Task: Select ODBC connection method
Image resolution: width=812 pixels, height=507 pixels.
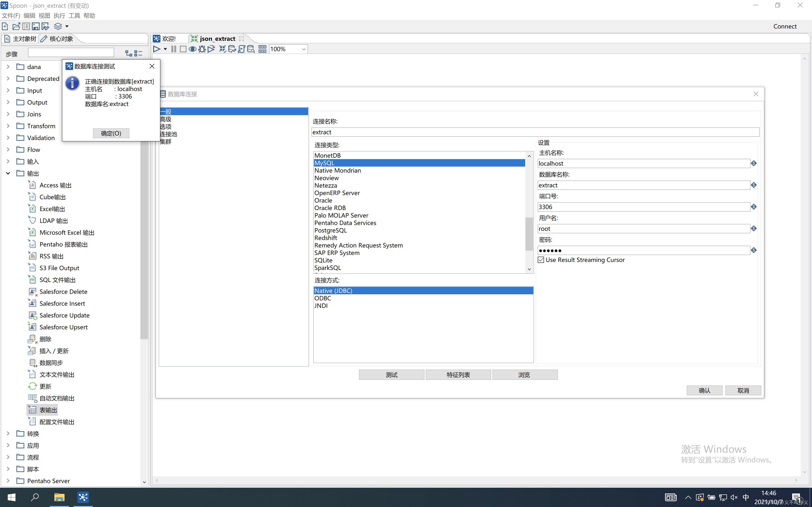Action: (322, 298)
